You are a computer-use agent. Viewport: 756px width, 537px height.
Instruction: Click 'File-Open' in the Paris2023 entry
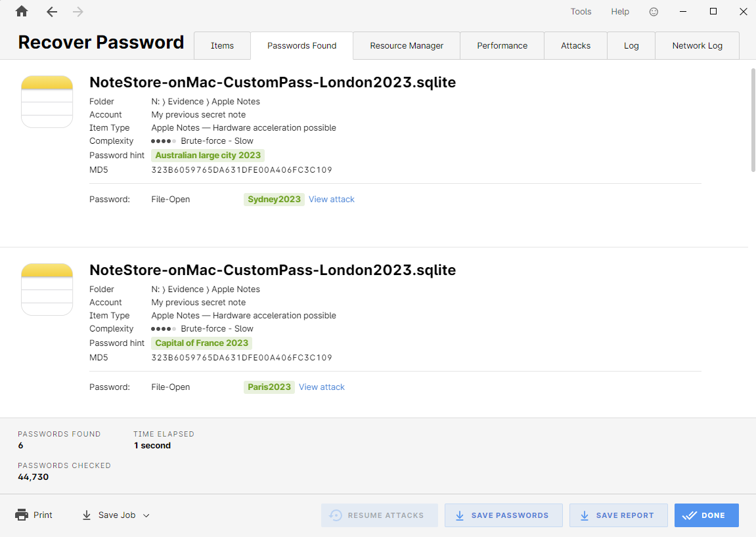coord(171,387)
